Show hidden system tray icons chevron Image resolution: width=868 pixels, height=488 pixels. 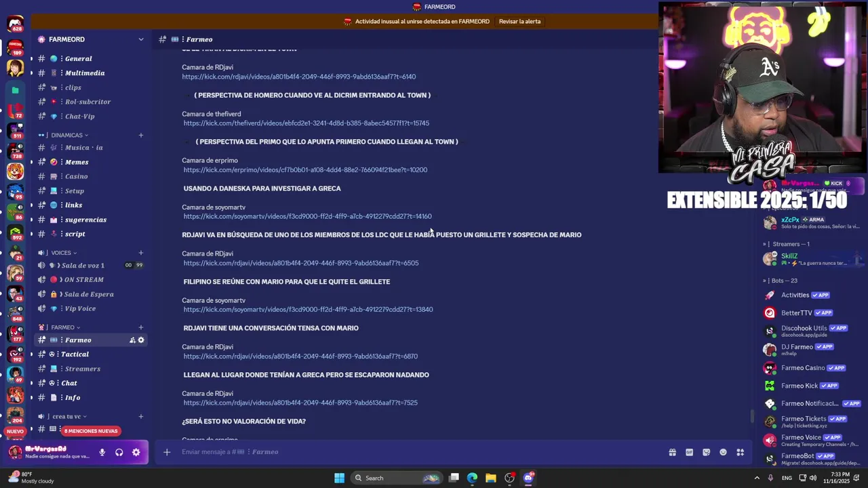click(x=757, y=478)
